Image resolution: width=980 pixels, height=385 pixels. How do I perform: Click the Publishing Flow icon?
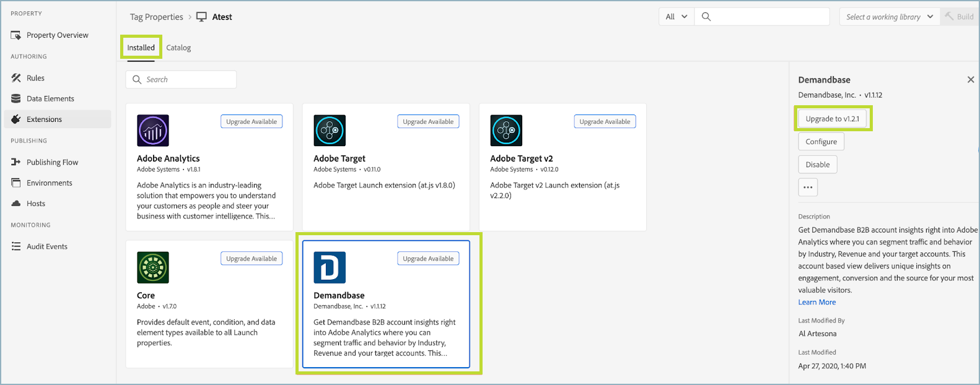16,162
